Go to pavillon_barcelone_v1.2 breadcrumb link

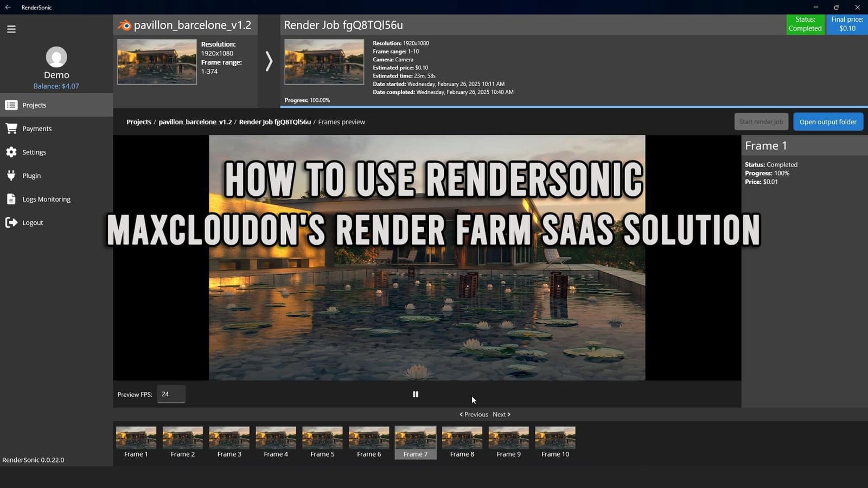click(x=195, y=122)
